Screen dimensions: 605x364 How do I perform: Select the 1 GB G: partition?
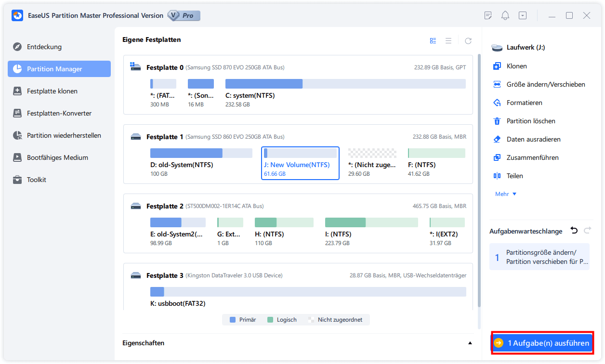[x=230, y=232]
